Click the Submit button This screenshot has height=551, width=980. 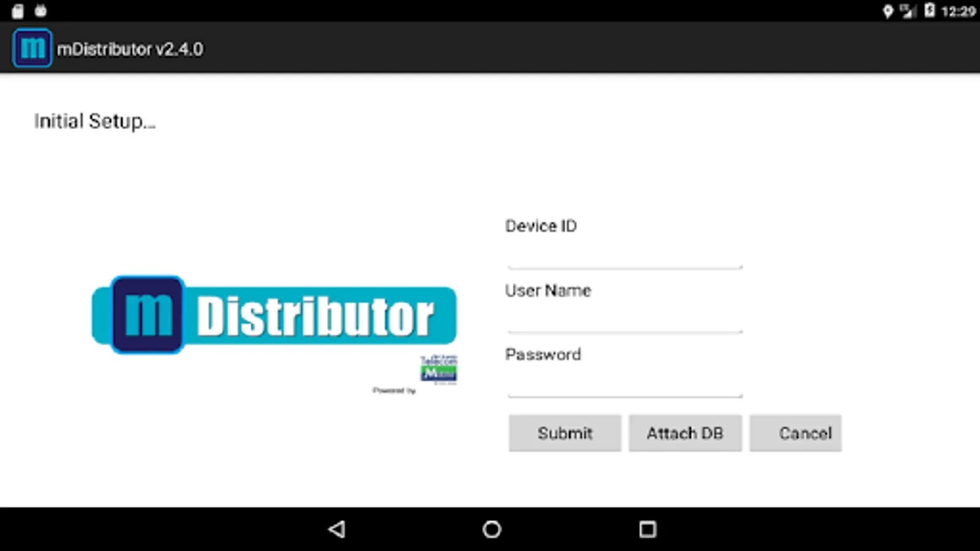point(565,433)
